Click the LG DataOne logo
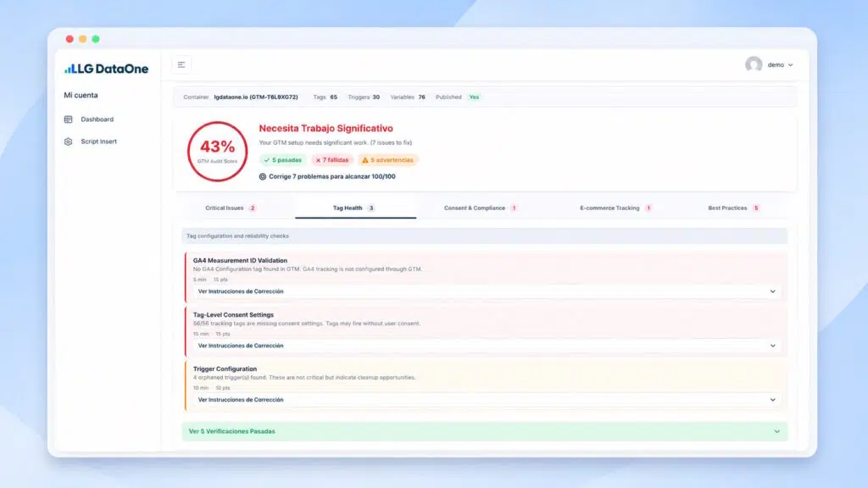 tap(106, 69)
